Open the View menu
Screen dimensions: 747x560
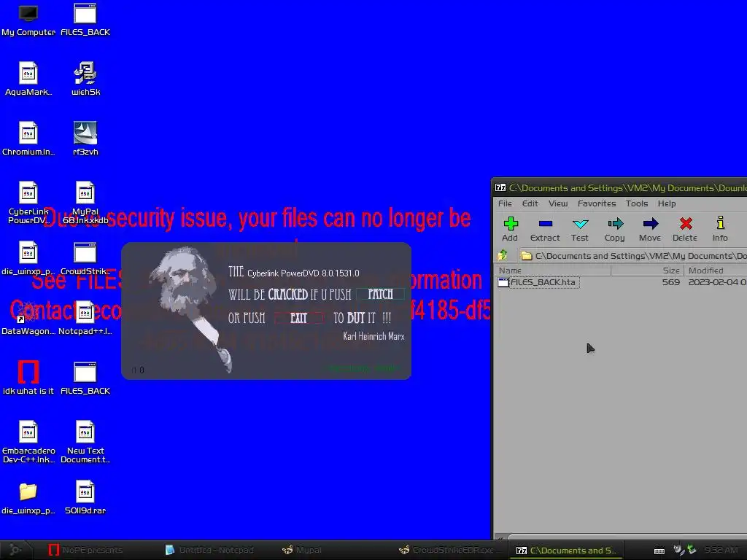click(x=558, y=203)
